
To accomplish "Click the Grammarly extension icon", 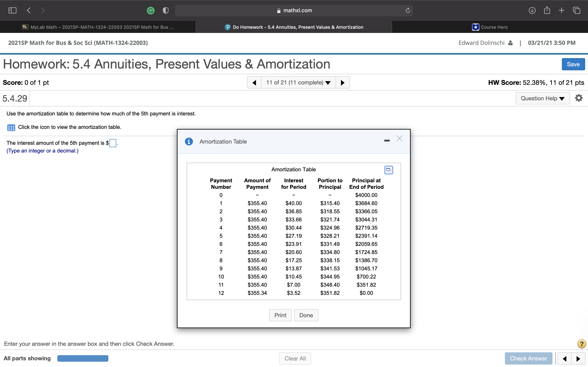I will [150, 10].
